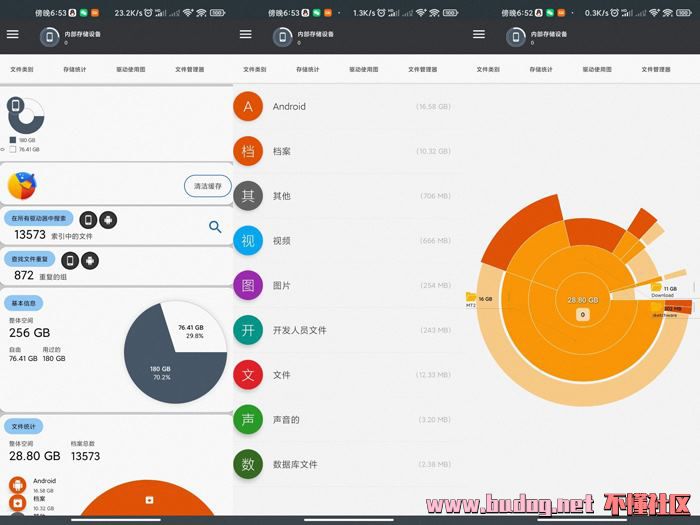Image resolution: width=700 pixels, height=525 pixels.
Task: Tap the archive icon on orange chart
Action: [x=149, y=500]
